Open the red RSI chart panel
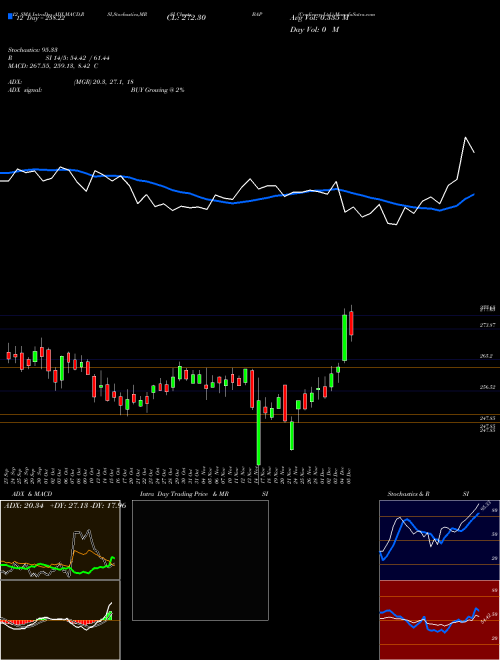This screenshot has height=660, width=500. [439, 620]
